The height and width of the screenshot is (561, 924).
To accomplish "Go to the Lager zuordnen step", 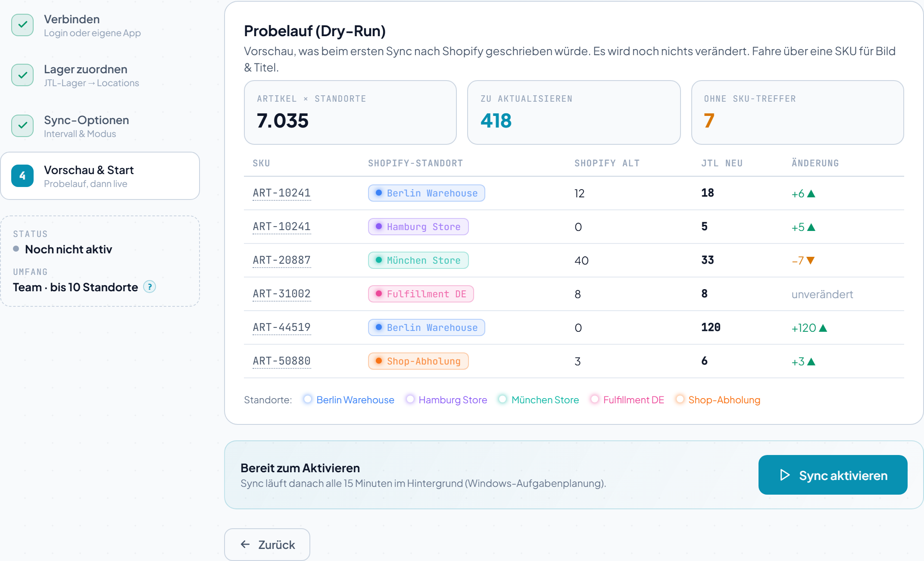I will [100, 75].
